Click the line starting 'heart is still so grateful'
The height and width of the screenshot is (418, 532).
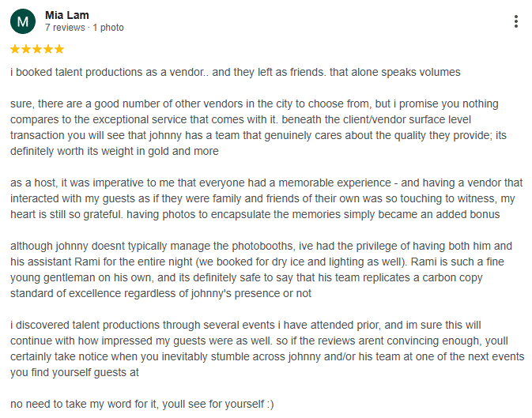[255, 214]
